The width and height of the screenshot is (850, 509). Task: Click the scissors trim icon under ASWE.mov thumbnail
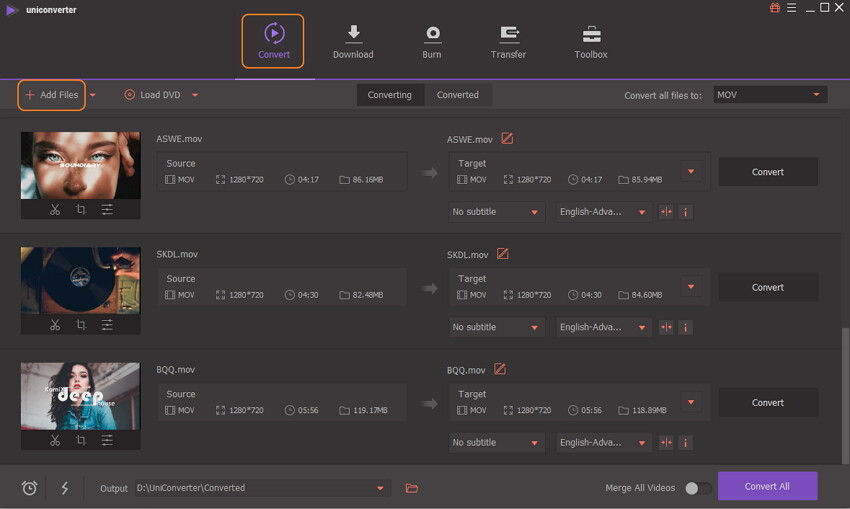pyautogui.click(x=55, y=210)
